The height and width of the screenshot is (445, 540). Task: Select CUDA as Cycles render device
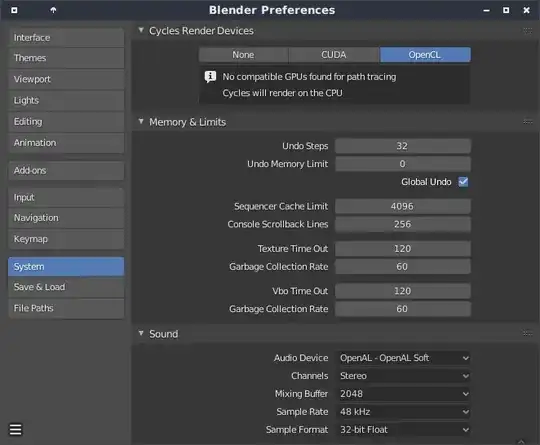click(x=334, y=55)
